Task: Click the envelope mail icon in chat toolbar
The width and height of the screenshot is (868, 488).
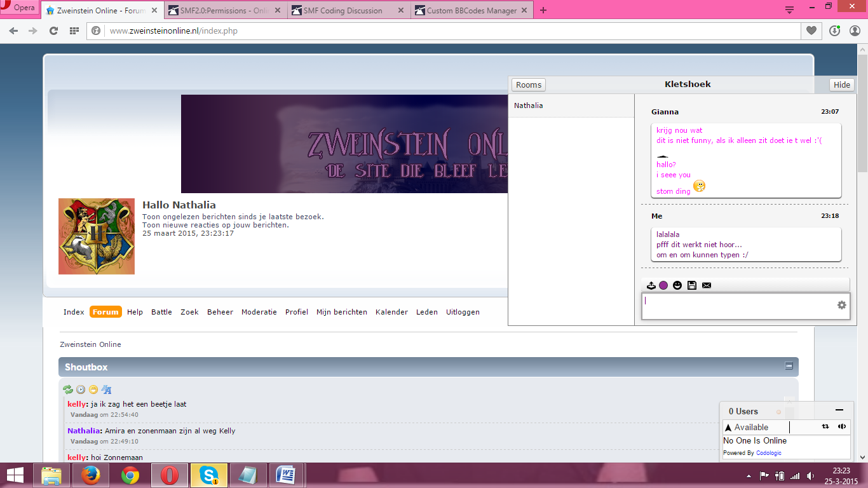Action: [707, 285]
